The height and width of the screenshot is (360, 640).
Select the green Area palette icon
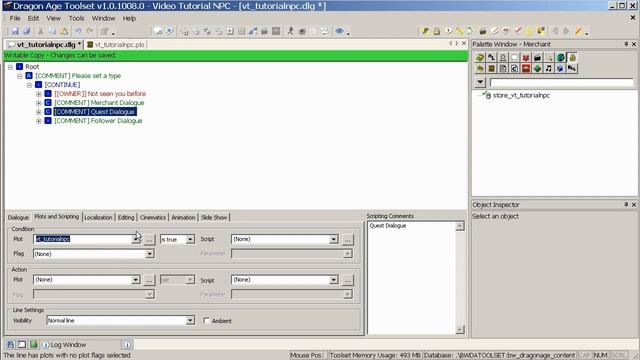(480, 58)
